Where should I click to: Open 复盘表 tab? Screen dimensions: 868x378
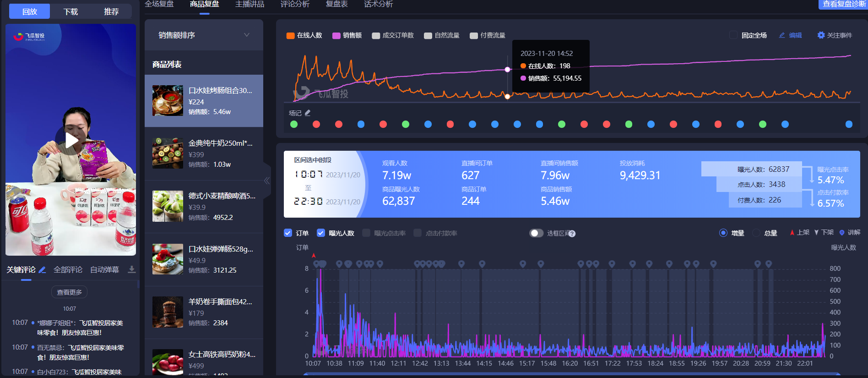(x=336, y=4)
